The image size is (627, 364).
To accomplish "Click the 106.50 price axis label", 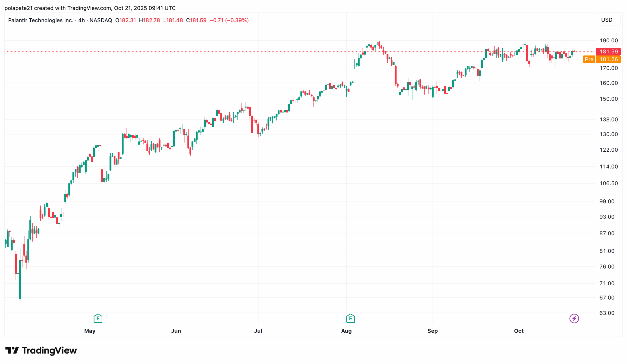I will pos(609,183).
